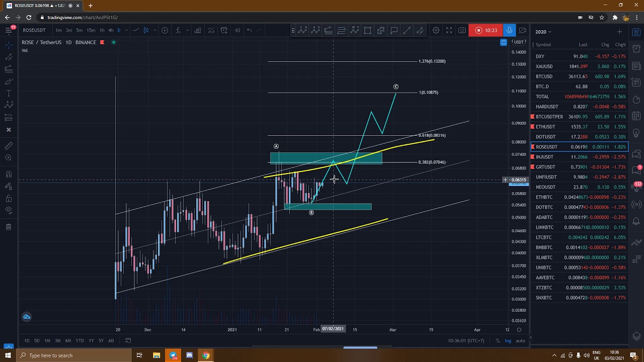Image resolution: width=644 pixels, height=362 pixels.
Task: Toggle percent scale on price axis
Action: [498, 341]
